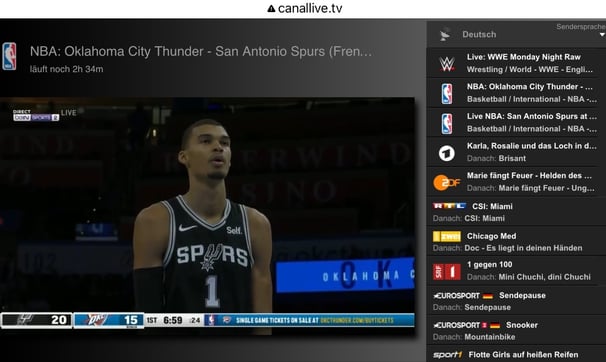Click the Das Erste channel logo
This screenshot has height=362, width=606.
click(x=447, y=153)
